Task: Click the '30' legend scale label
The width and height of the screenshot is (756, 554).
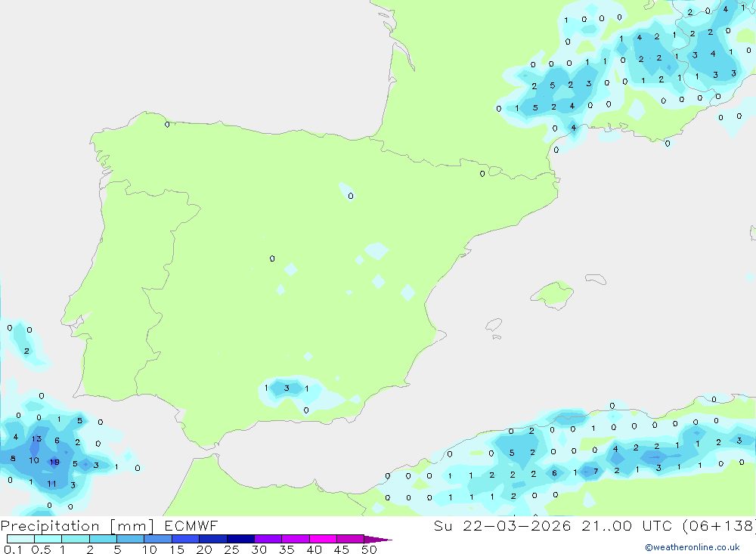Action: tap(259, 549)
